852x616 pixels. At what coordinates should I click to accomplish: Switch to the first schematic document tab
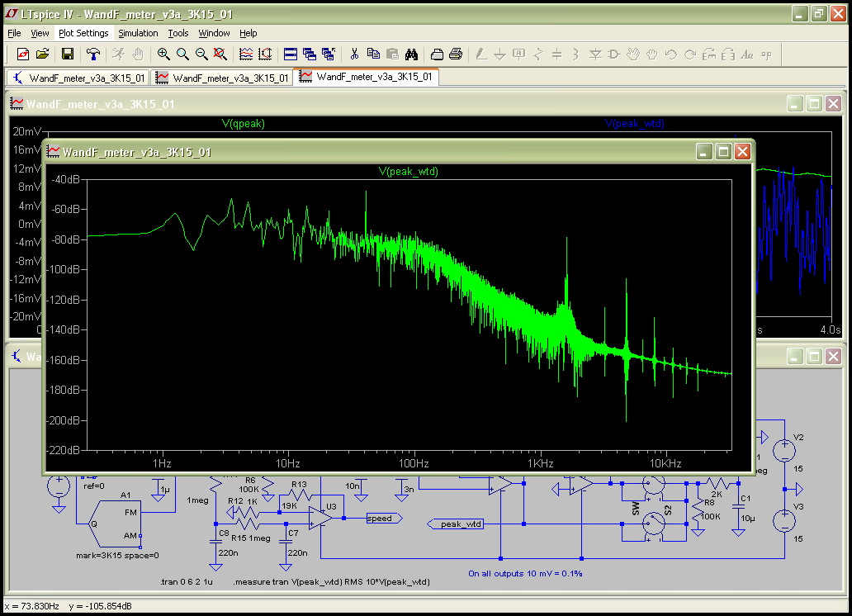click(79, 78)
